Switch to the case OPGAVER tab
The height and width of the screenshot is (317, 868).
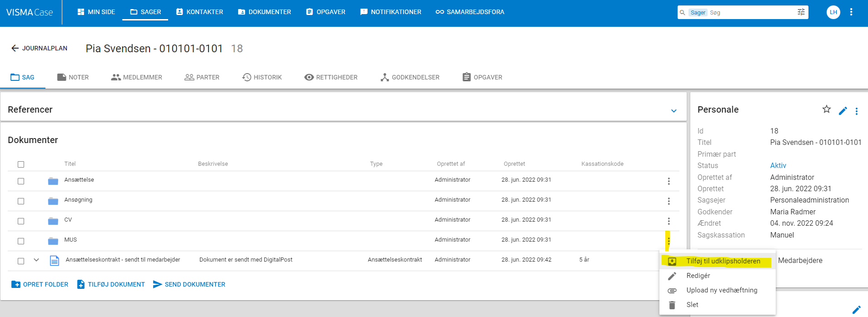(x=483, y=77)
